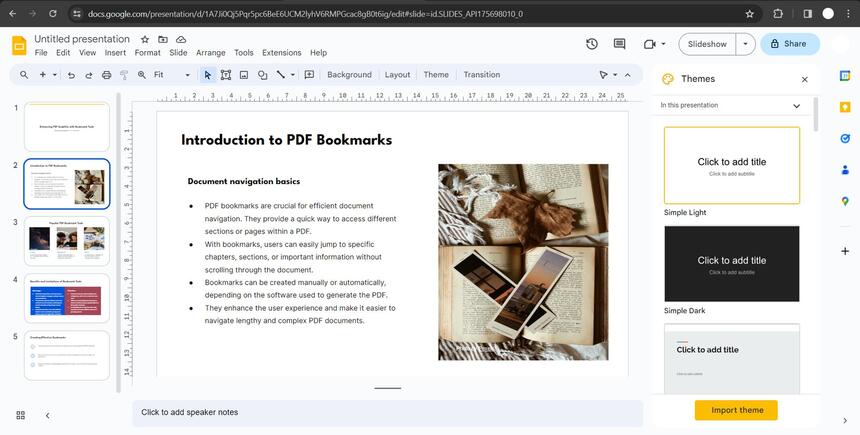Screen dimensions: 860x435
Task: Collapse the slide filmstrip panel
Action: (x=47, y=415)
